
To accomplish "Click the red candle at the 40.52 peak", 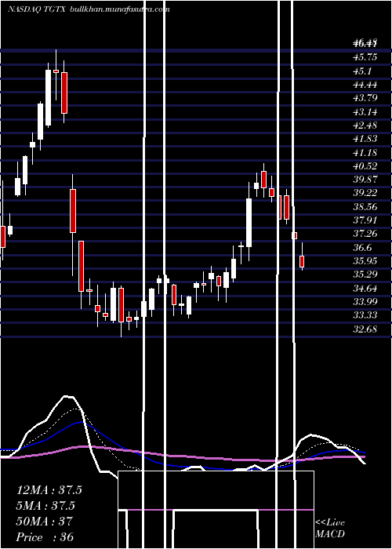I will (264, 180).
